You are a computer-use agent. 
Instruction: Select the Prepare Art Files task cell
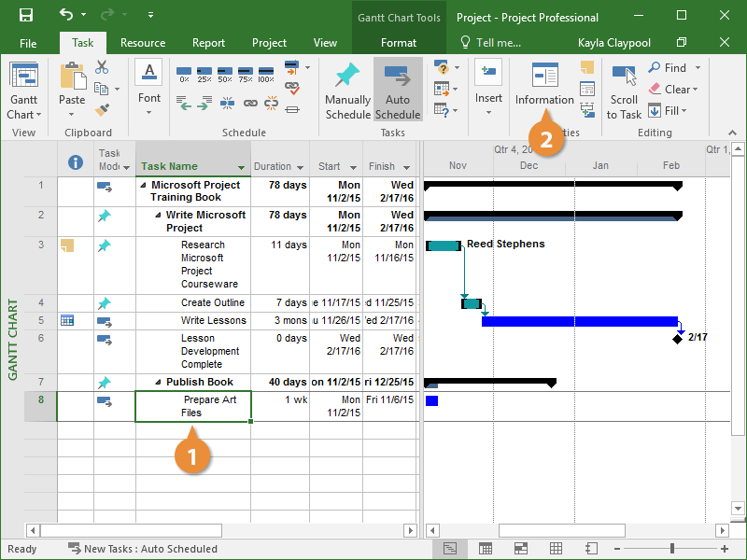pos(192,406)
